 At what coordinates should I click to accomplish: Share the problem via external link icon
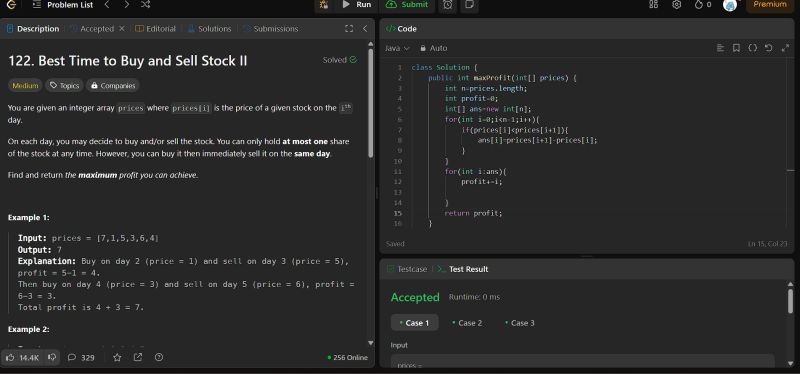coord(138,358)
